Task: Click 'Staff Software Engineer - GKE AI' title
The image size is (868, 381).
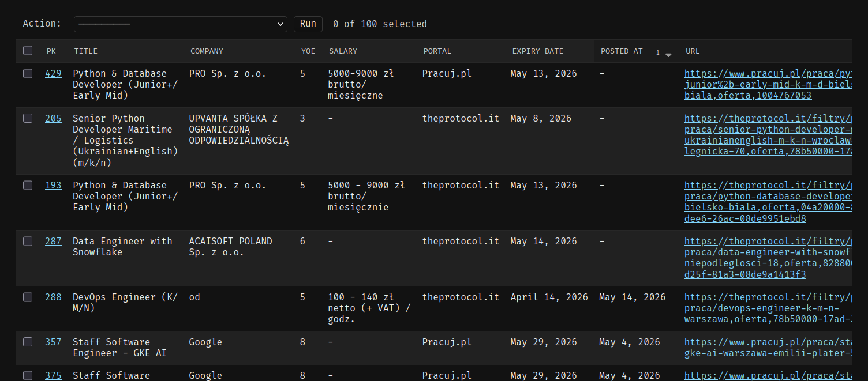Action: click(x=119, y=348)
